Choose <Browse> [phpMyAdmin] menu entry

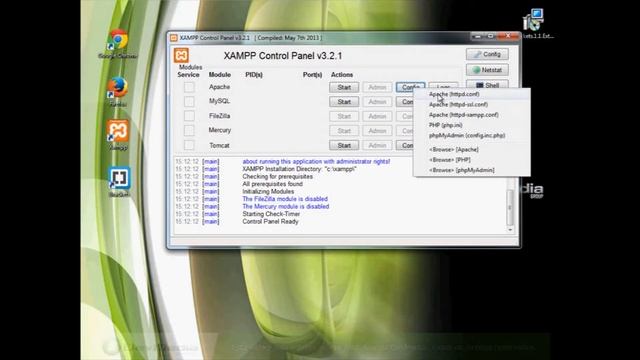(x=472, y=170)
